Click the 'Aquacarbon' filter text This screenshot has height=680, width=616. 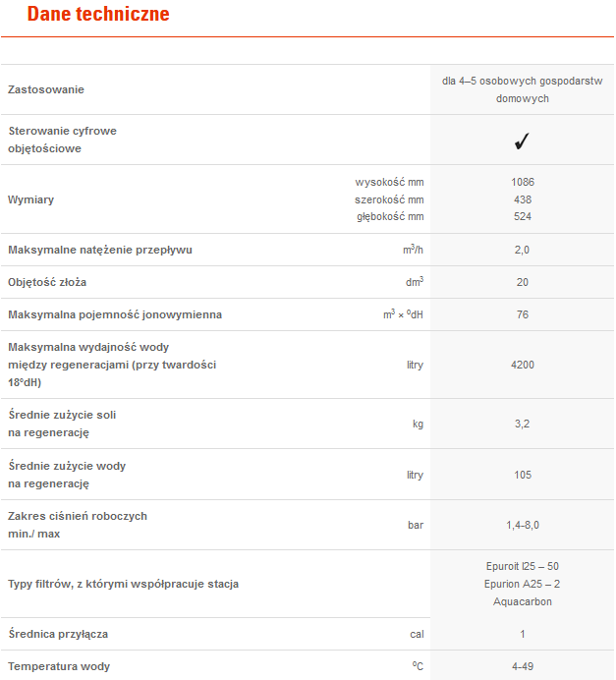click(x=523, y=601)
